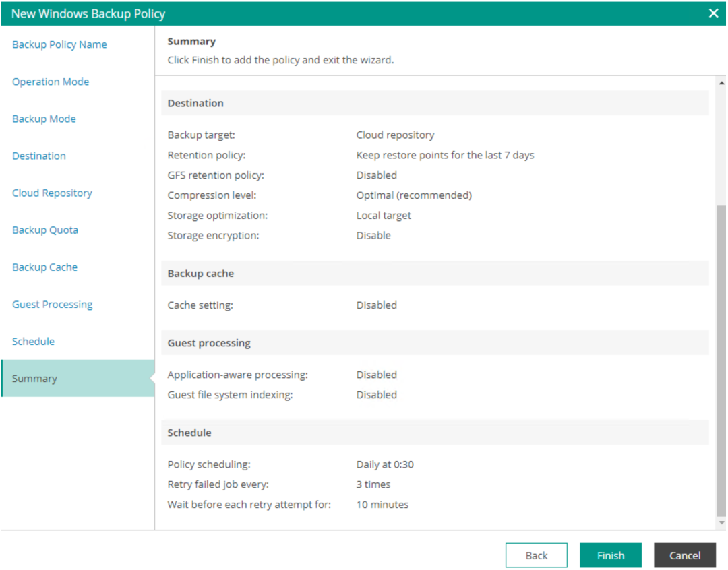Screen dimensions: 728x570
Task: Click the Destination section header
Action: coord(435,103)
